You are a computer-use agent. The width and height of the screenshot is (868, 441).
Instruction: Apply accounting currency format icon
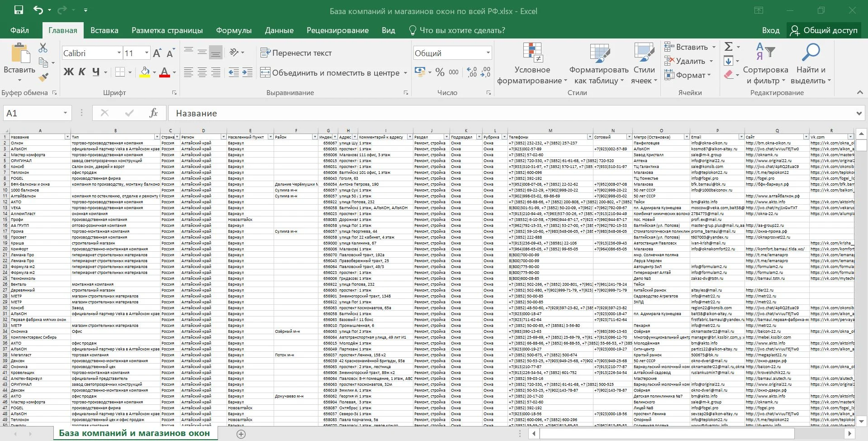420,72
